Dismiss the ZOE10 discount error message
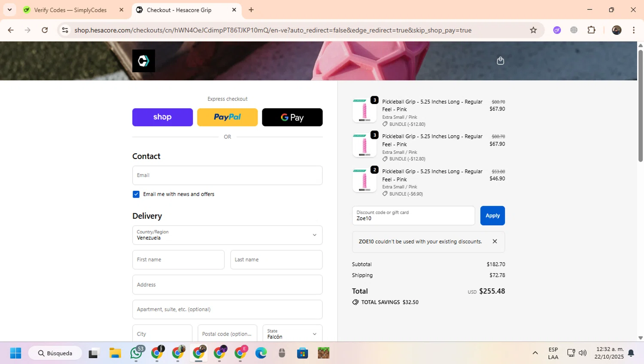644x364 pixels. pyautogui.click(x=495, y=242)
